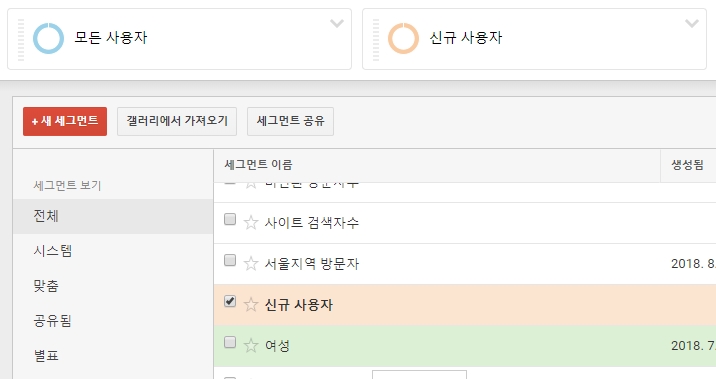Grab the 모든 사용자 card drag handle
The width and height of the screenshot is (716, 379).
pos(21,40)
